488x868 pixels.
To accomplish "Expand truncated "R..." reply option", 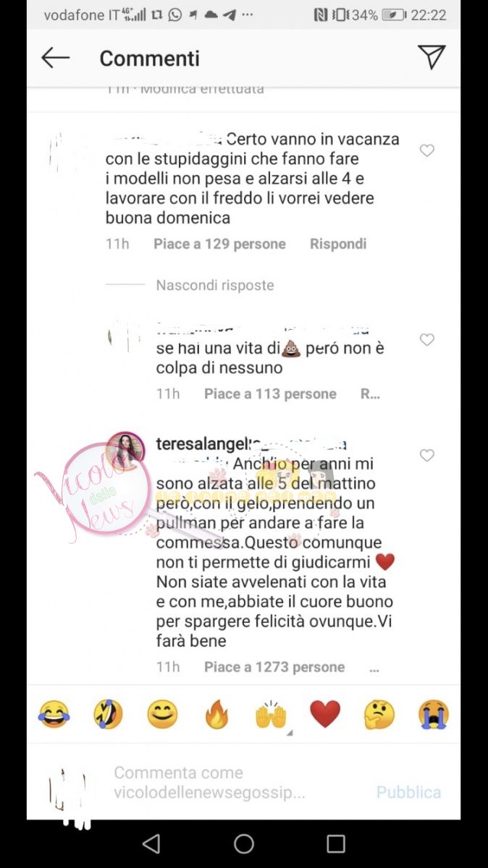I will [x=371, y=394].
